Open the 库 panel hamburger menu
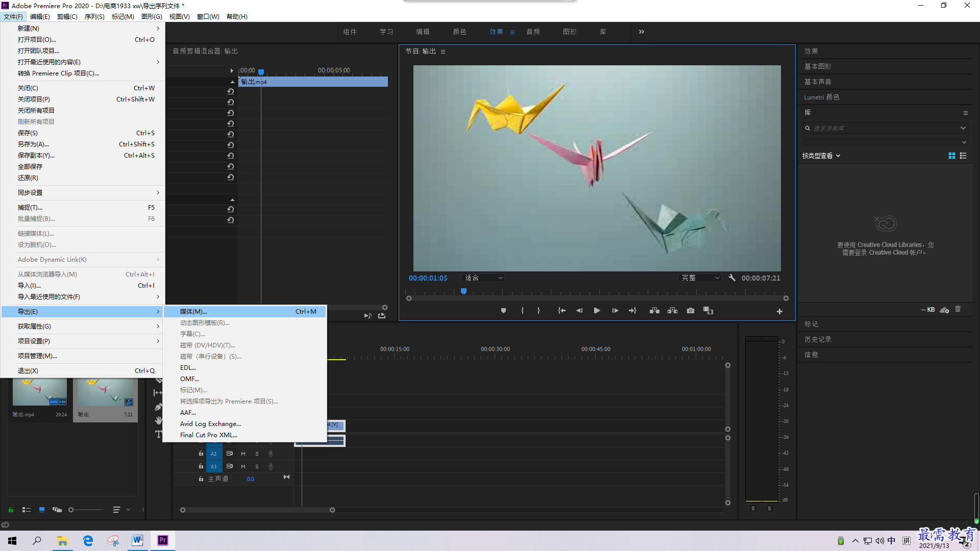980x551 pixels. click(x=965, y=113)
